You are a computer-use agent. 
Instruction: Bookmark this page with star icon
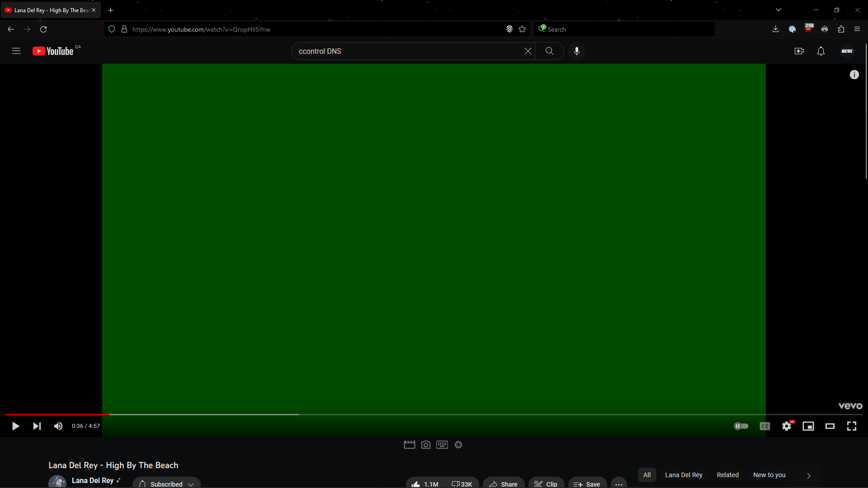[x=522, y=29]
